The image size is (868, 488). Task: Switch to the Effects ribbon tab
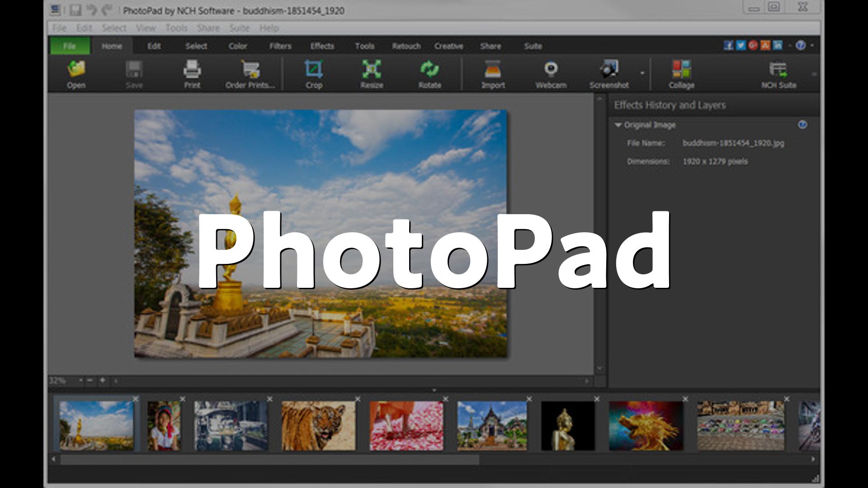point(322,46)
